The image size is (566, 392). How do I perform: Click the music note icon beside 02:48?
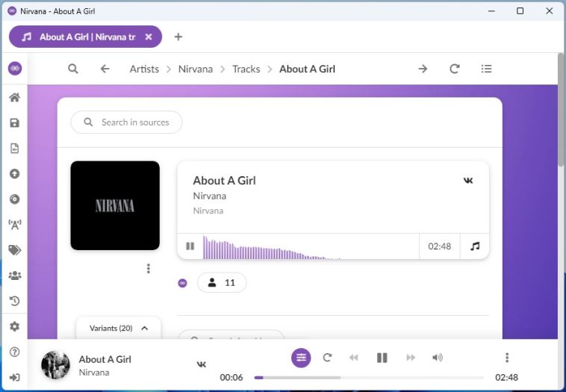tap(475, 246)
